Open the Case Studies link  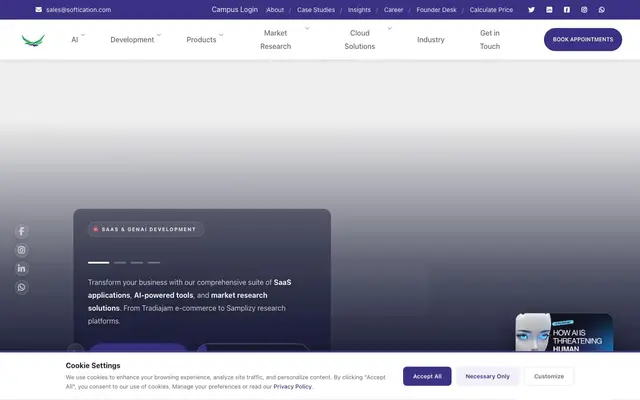[x=316, y=10]
